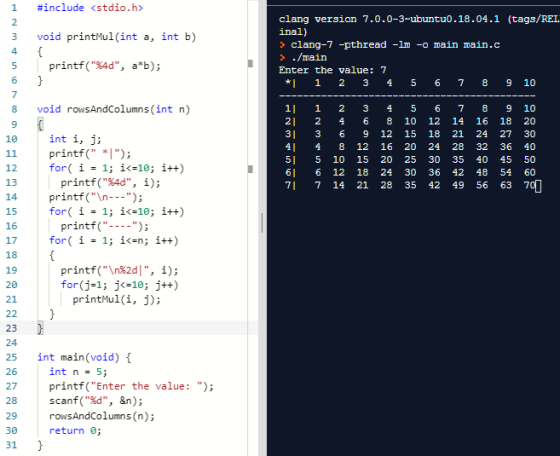Image resolution: width=560 pixels, height=456 pixels.
Task: Click the terminal cursor after 70
Action: click(x=538, y=186)
